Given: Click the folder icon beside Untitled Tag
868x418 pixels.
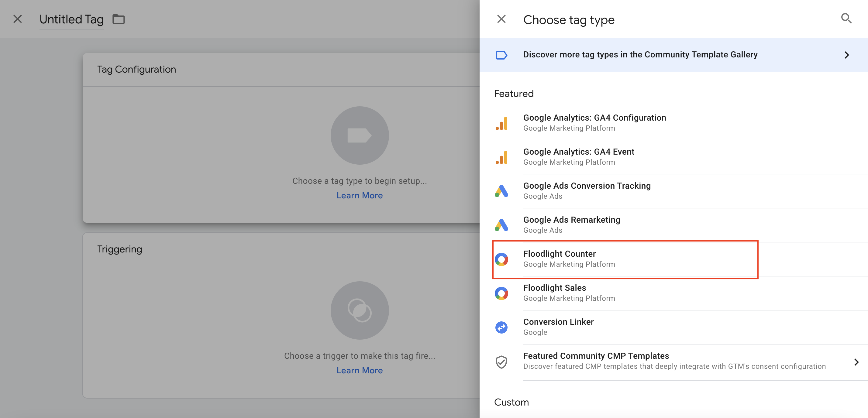Looking at the screenshot, I should click(118, 19).
